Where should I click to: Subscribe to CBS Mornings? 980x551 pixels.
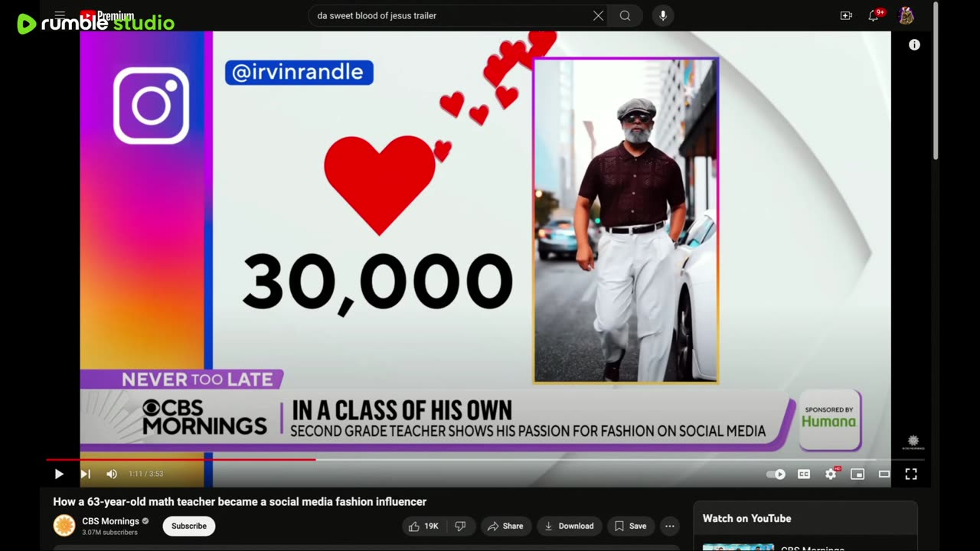point(189,526)
